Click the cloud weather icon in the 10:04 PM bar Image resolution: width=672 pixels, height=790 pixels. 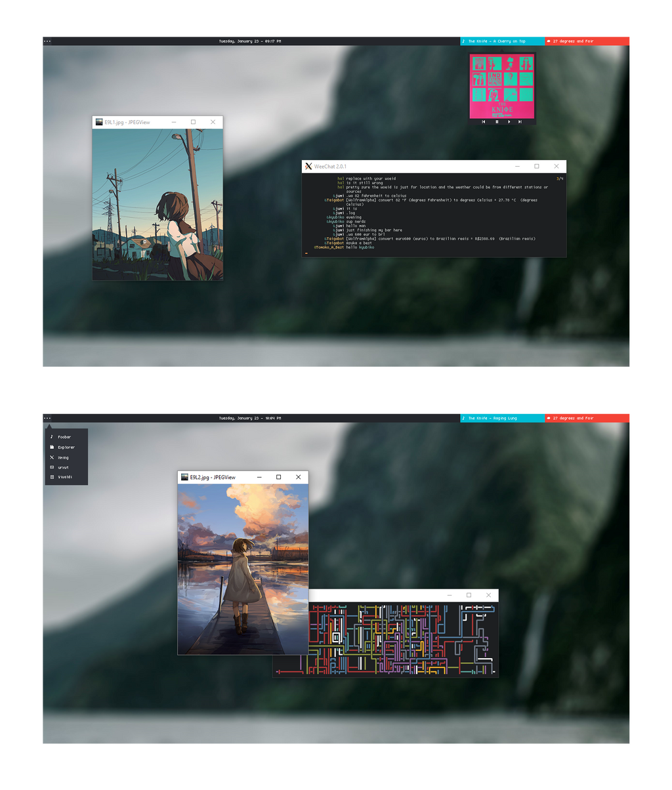549,418
